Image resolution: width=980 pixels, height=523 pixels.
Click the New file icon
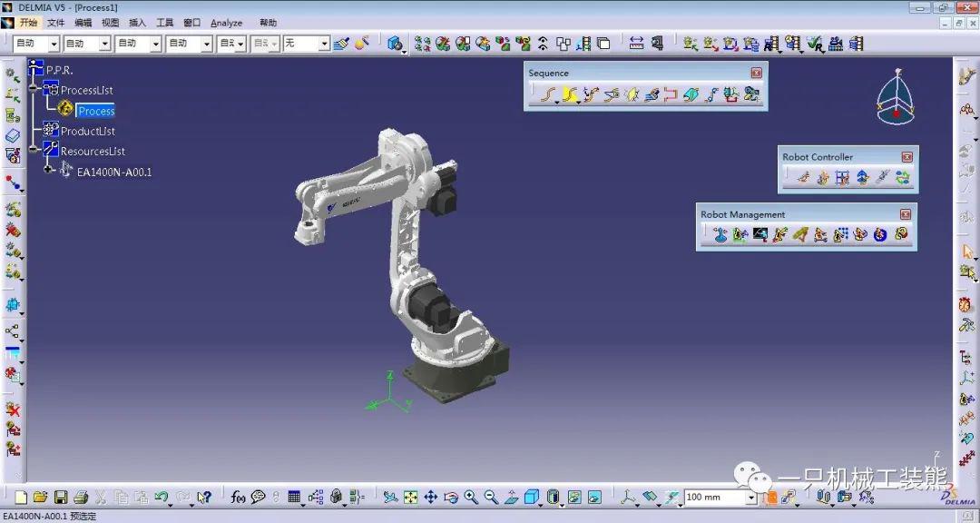coord(21,498)
